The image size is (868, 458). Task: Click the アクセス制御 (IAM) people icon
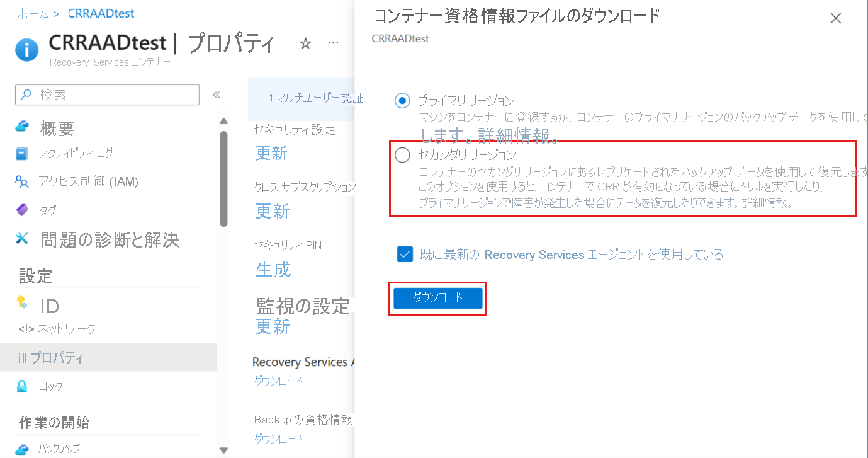point(22,182)
